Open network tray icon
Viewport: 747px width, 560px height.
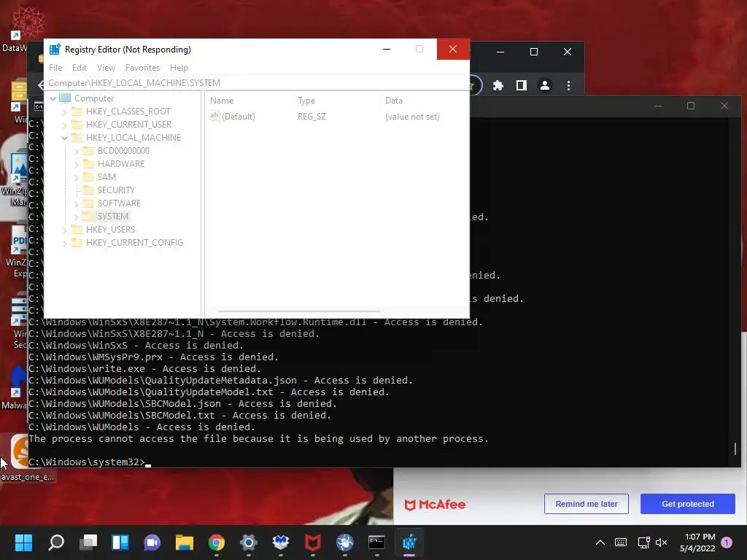(643, 542)
